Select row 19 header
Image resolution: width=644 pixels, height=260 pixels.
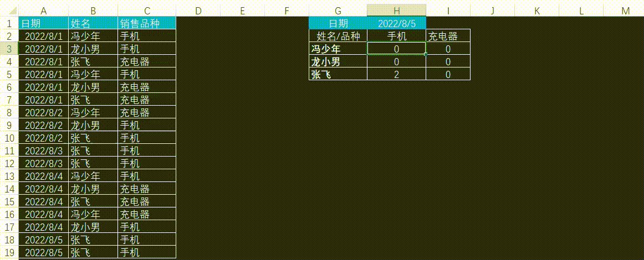9,252
